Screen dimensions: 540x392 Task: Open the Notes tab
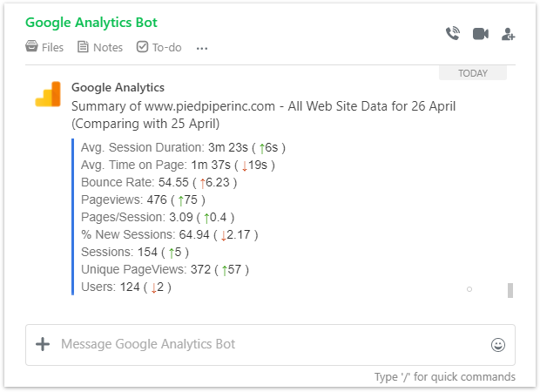pyautogui.click(x=100, y=47)
